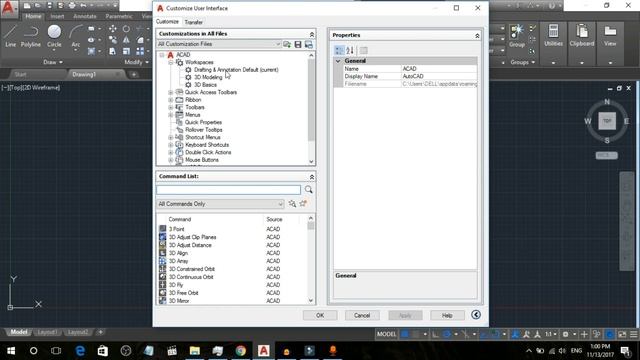Open the Annotate ribbon tab
This screenshot has width=640, height=360.
[84, 16]
